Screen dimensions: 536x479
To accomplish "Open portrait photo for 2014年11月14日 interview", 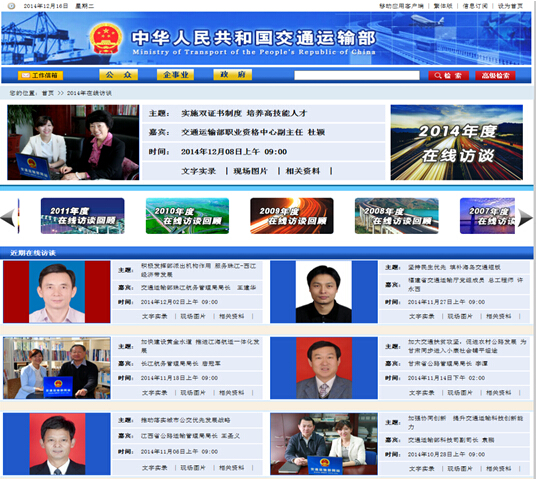I will tap(324, 368).
